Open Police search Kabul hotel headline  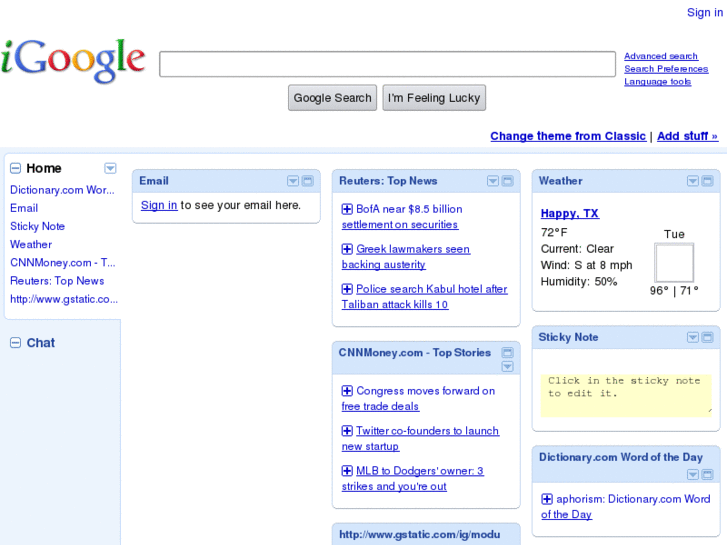click(425, 296)
